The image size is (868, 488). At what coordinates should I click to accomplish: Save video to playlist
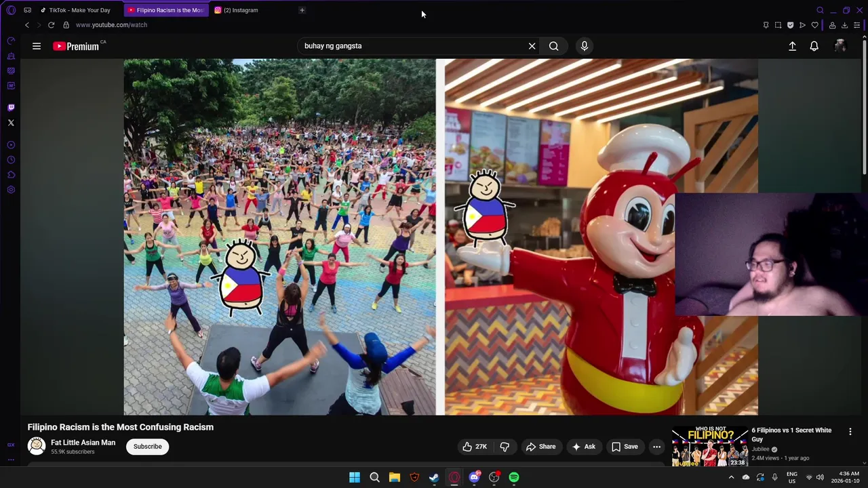[x=625, y=447]
